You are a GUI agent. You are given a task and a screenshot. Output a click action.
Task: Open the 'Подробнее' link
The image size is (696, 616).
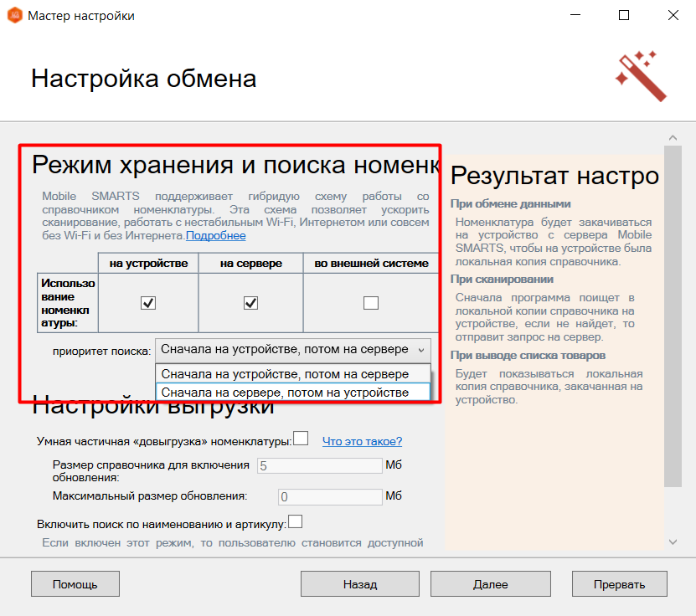pos(216,235)
